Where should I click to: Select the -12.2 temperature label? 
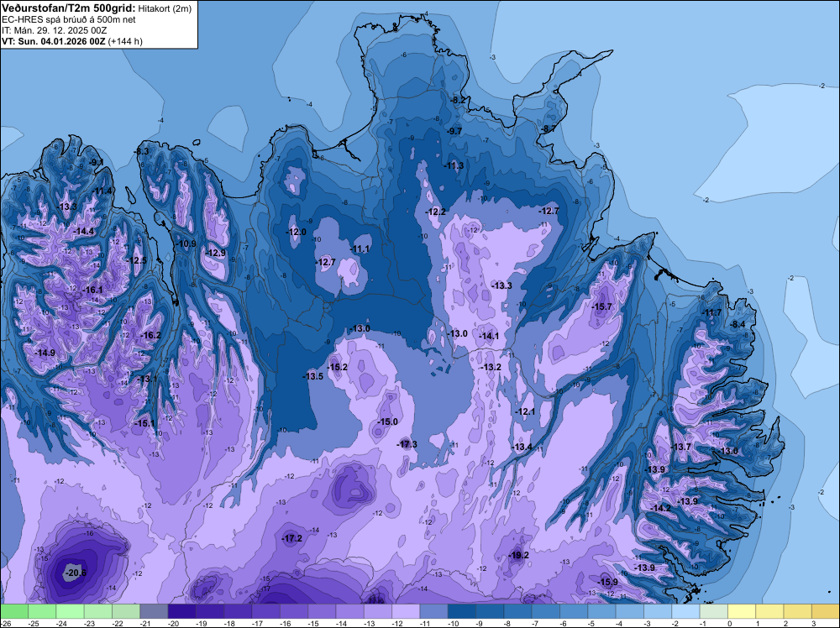435,212
